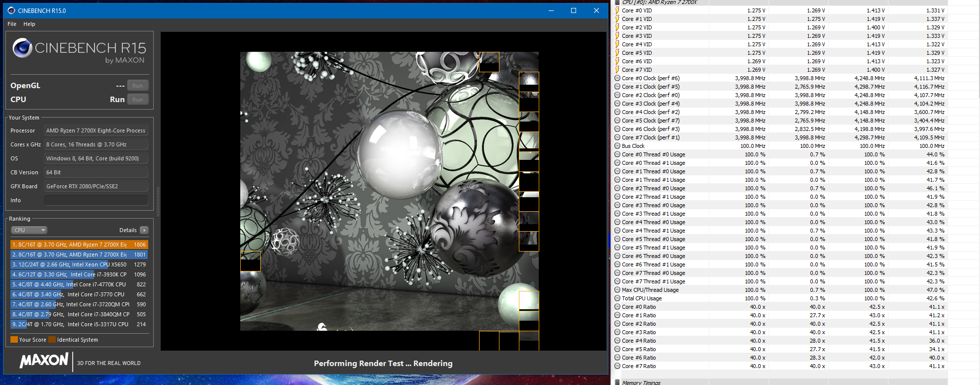The height and width of the screenshot is (385, 980).
Task: Click the brown Identical System color swatch
Action: (52, 340)
